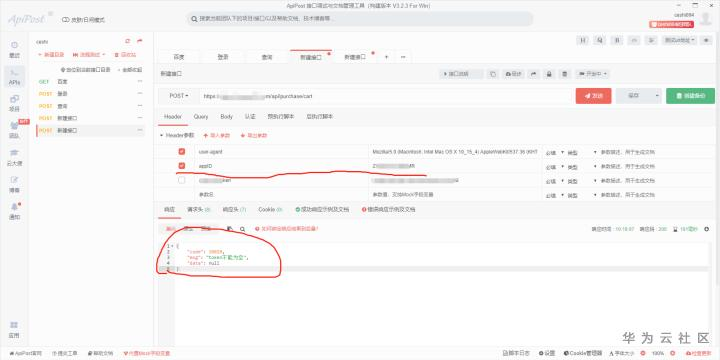The height and width of the screenshot is (360, 720).
Task: Open the 最近 (recent) sidebar icon
Action: click(14, 50)
